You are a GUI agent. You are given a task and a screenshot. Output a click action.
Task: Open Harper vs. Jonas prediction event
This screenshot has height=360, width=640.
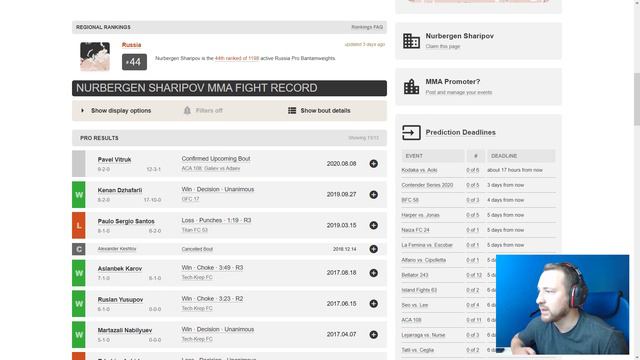[x=420, y=215]
